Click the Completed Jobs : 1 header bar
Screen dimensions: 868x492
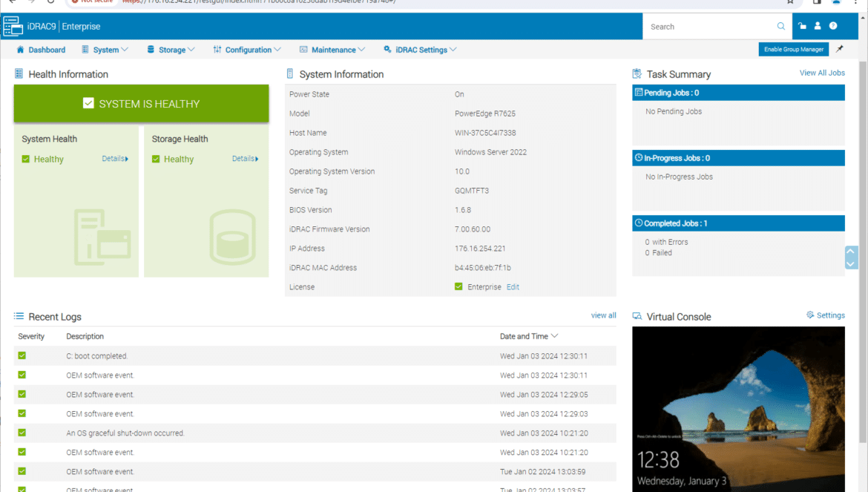(x=738, y=223)
